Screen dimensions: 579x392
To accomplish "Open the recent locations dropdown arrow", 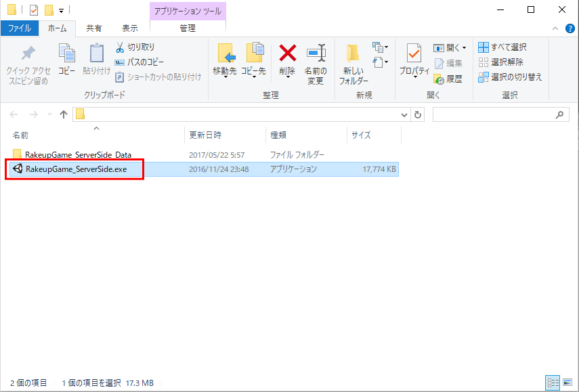I will tap(49, 114).
